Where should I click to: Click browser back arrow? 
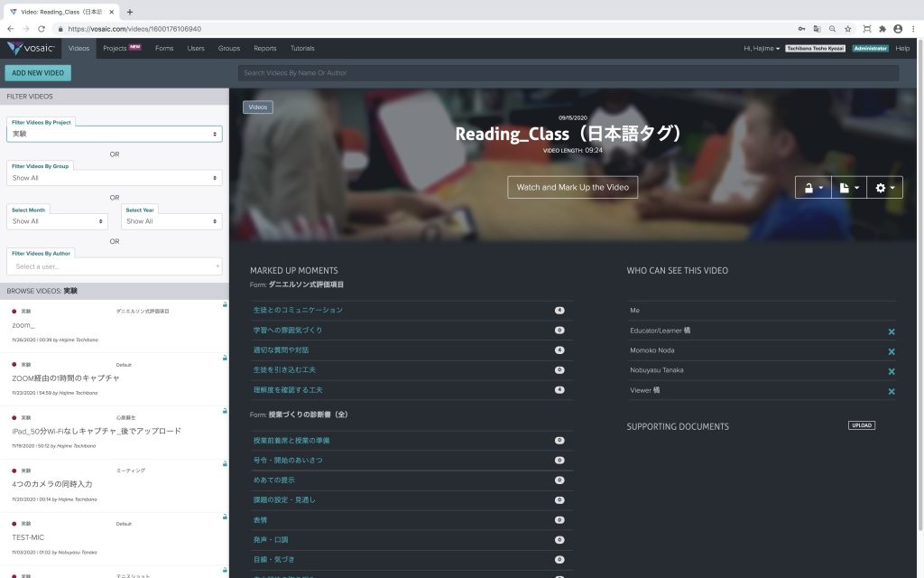point(11,28)
